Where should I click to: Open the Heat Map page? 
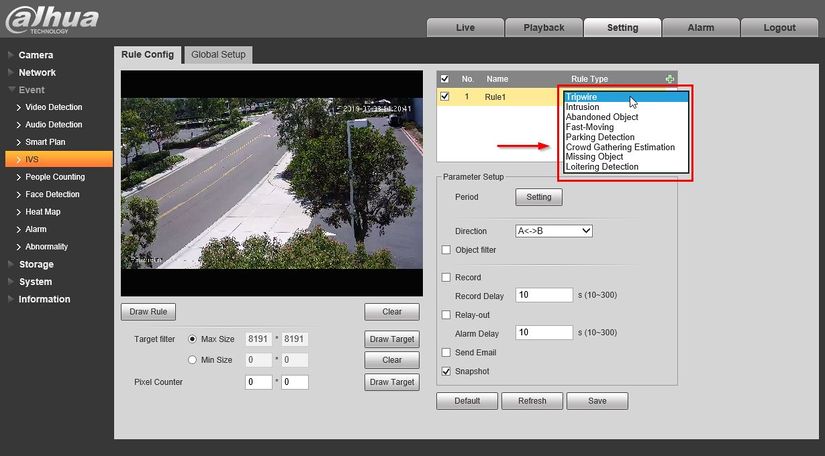click(43, 212)
